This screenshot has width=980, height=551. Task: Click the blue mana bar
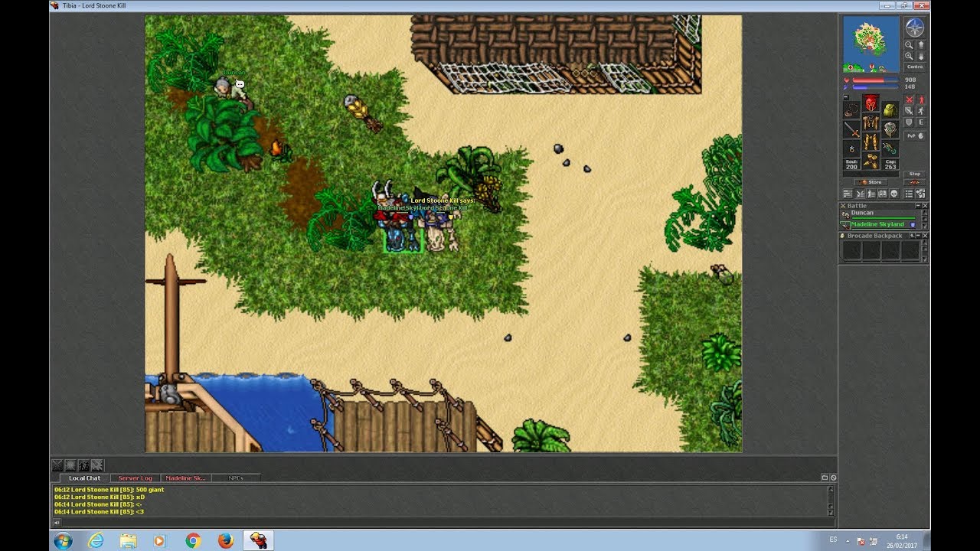coord(876,87)
